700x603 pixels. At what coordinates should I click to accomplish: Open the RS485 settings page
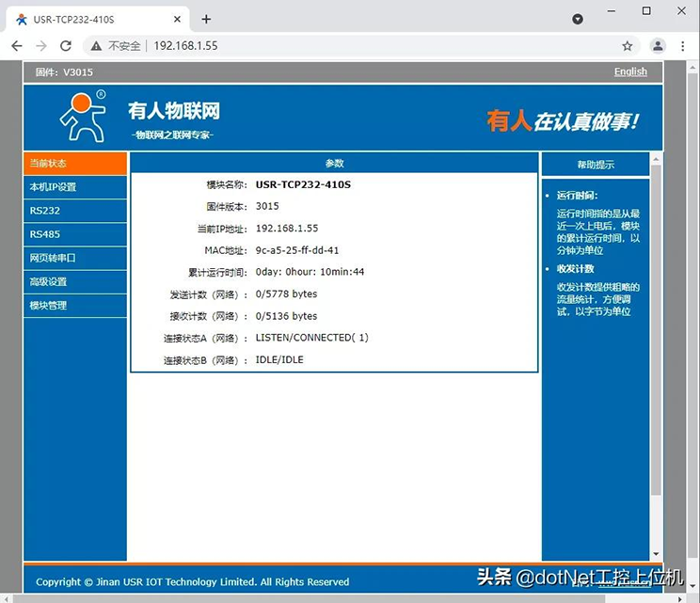click(75, 234)
